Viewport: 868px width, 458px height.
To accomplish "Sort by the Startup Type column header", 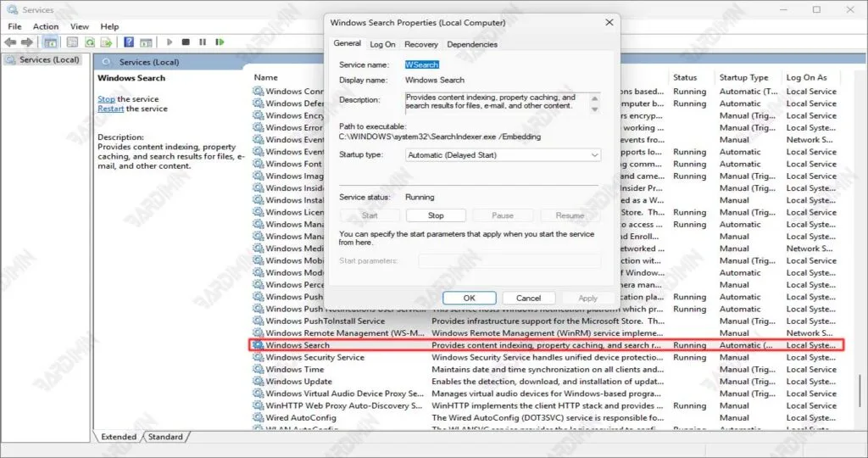I will (744, 77).
